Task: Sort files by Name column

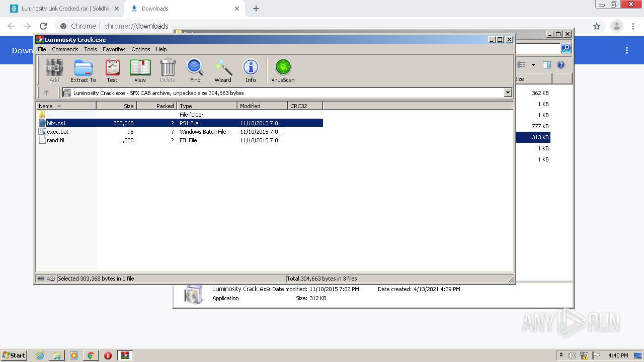Action: point(66,106)
